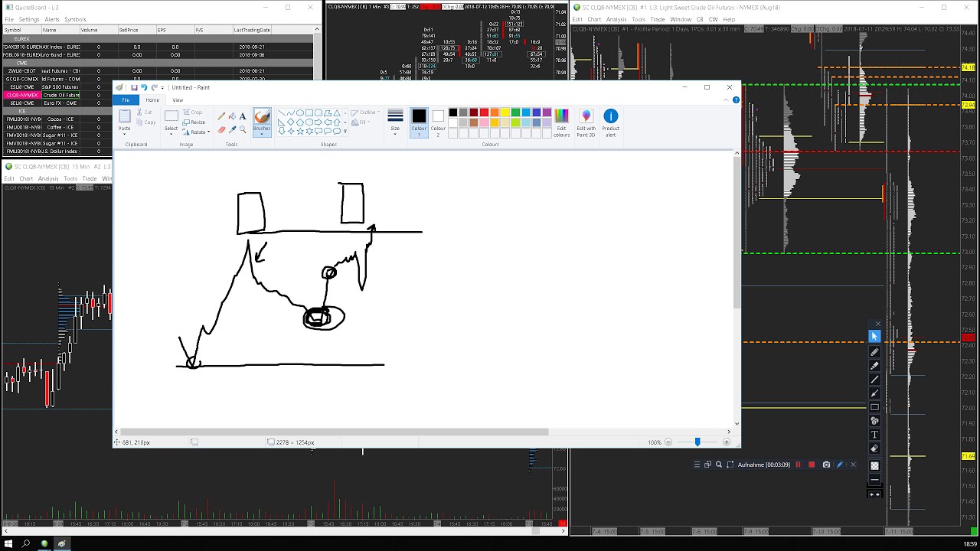Image resolution: width=980 pixels, height=551 pixels.
Task: Open the shape Outline dropdown
Action: click(x=367, y=112)
